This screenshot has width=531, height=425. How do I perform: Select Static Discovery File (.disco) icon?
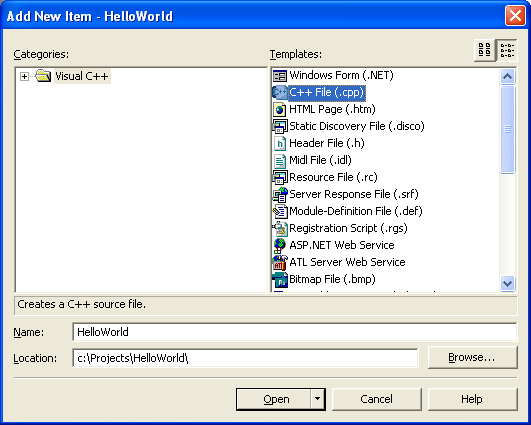pyautogui.click(x=280, y=126)
